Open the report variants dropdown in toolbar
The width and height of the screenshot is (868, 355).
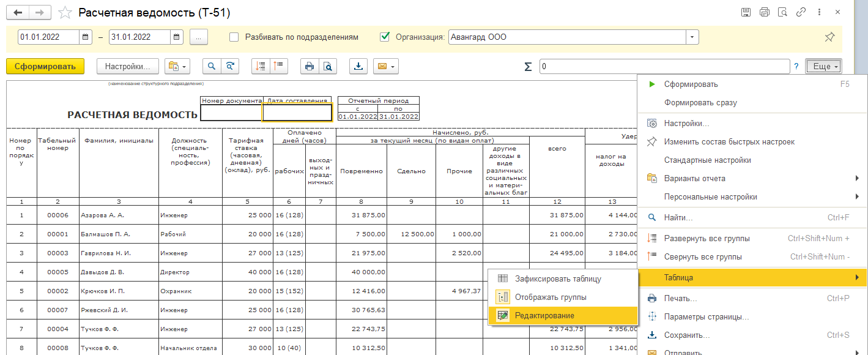tap(177, 67)
